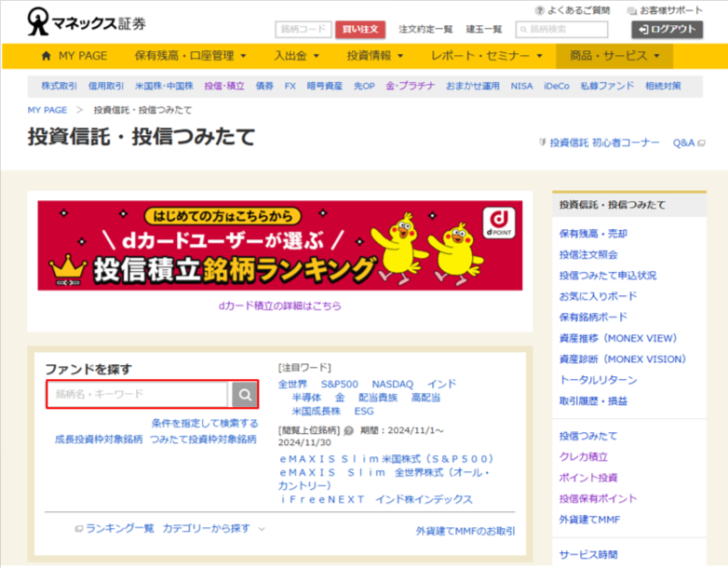Focus the header 銘柄検索 search box
The image size is (728, 568).
561,29
